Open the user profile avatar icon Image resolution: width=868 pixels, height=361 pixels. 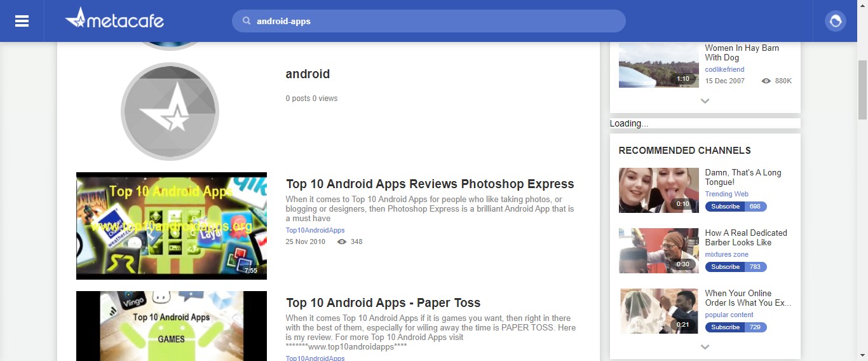(836, 21)
